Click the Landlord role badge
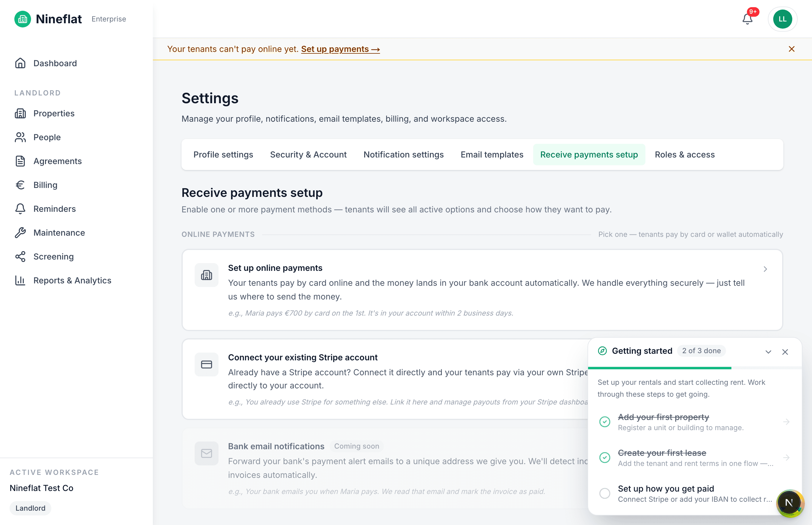Viewport: 812px width, 525px height. (30, 508)
